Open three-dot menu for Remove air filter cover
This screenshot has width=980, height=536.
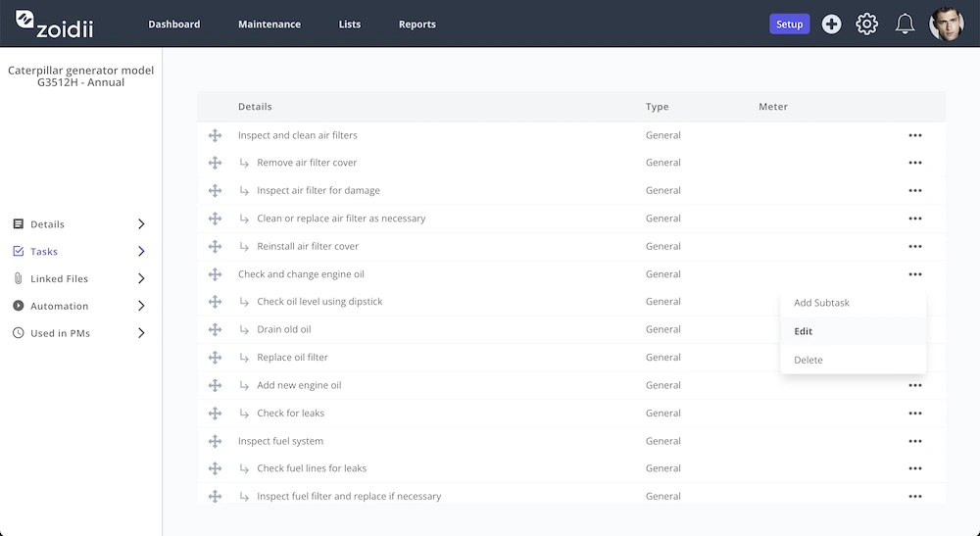pos(915,163)
